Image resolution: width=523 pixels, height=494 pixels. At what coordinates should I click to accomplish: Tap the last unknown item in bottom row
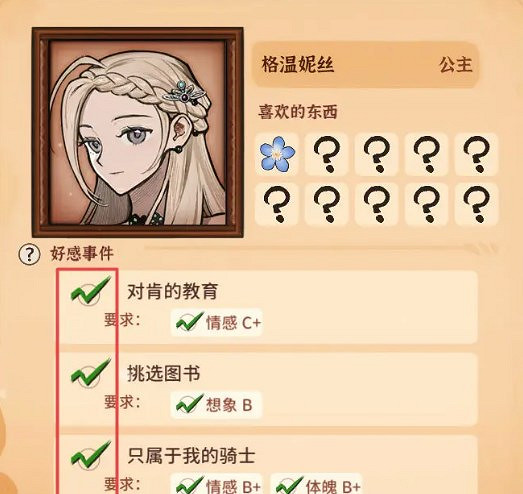point(476,204)
